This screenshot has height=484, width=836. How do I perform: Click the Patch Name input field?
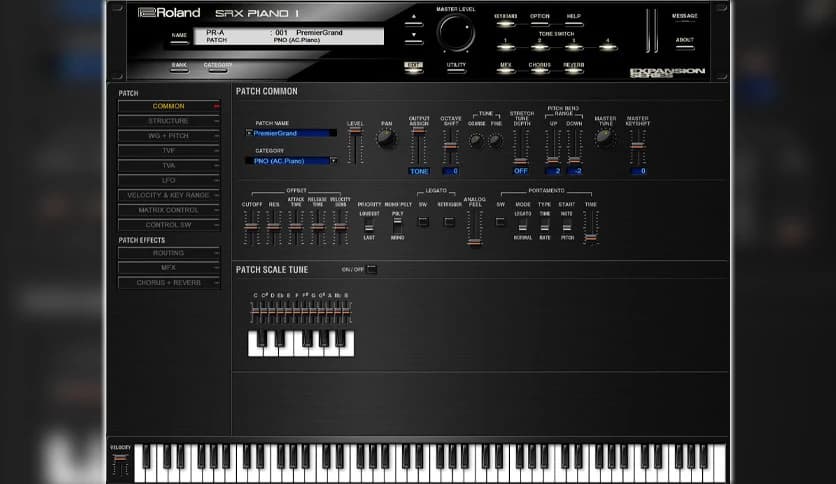click(x=291, y=133)
